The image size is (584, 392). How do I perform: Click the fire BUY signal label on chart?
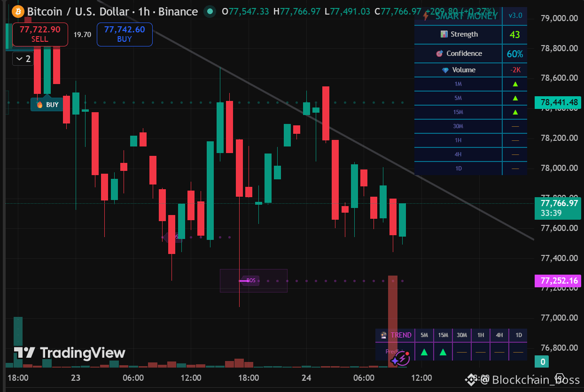tap(47, 105)
